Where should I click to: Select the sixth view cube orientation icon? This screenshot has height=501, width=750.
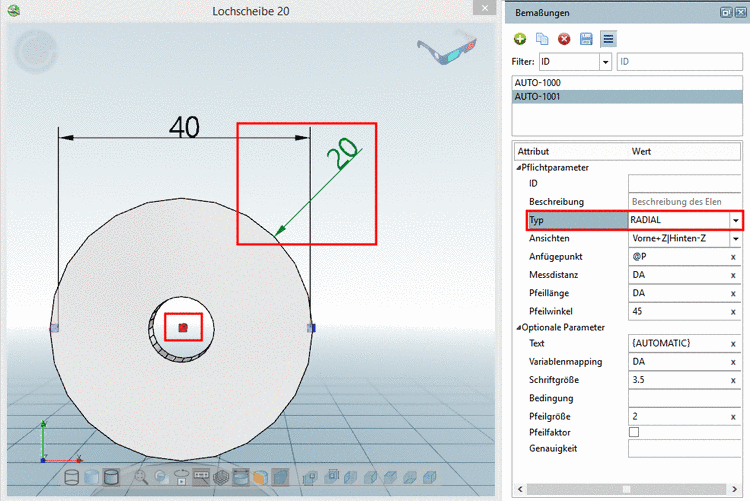[410, 477]
